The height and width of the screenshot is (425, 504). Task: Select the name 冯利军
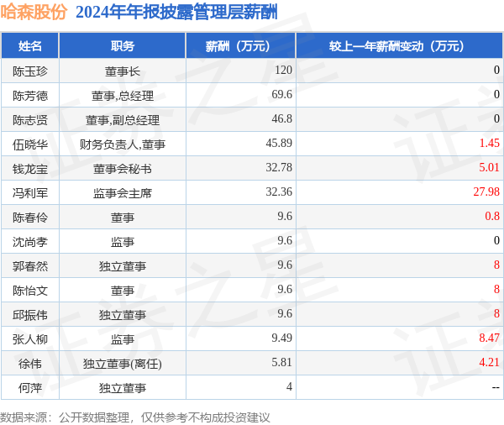pyautogui.click(x=30, y=193)
